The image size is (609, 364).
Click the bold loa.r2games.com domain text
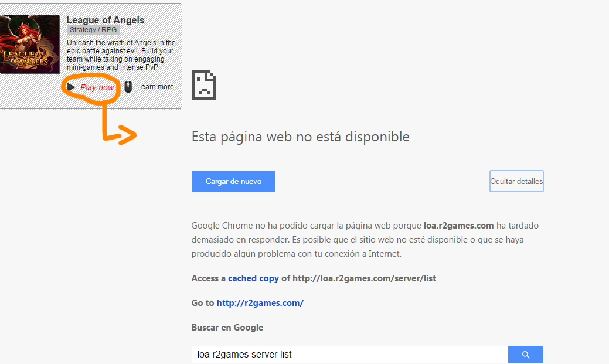coord(458,226)
